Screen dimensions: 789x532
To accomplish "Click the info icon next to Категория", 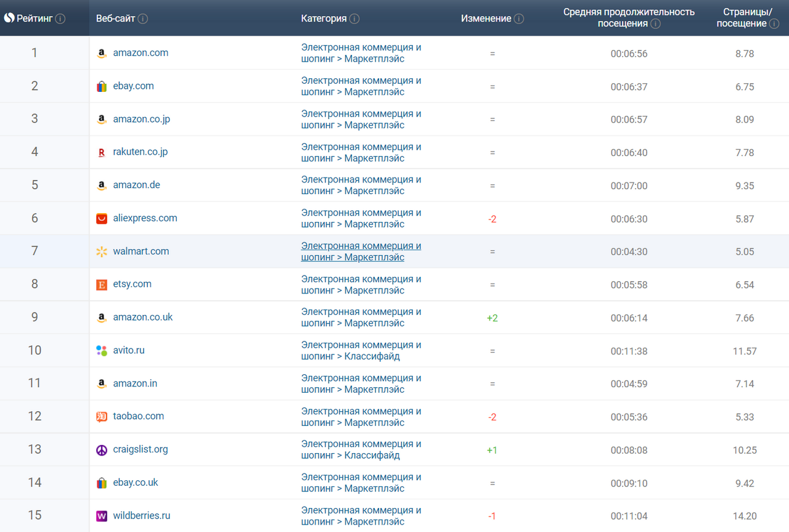I will pyautogui.click(x=354, y=18).
